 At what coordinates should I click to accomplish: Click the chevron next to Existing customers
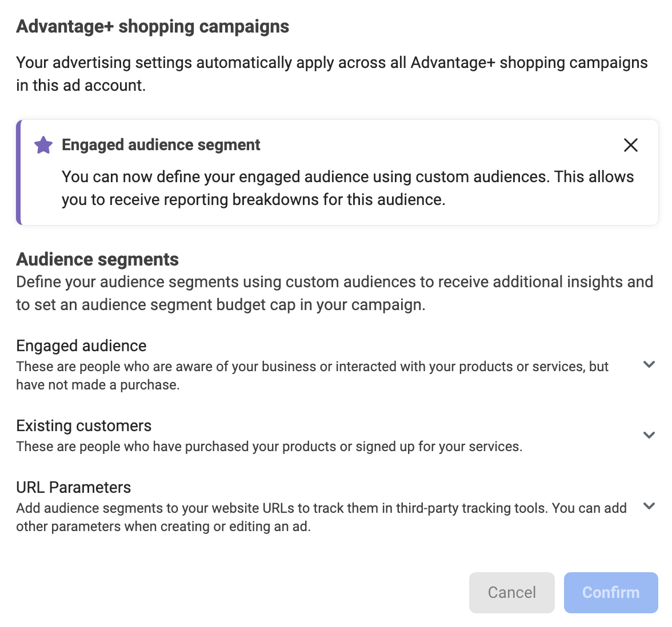[649, 435]
